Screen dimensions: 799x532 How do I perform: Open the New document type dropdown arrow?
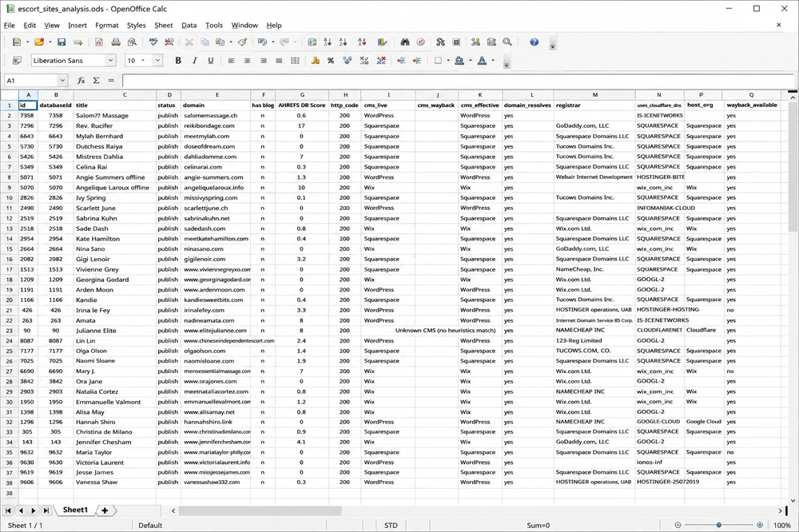coord(27,42)
